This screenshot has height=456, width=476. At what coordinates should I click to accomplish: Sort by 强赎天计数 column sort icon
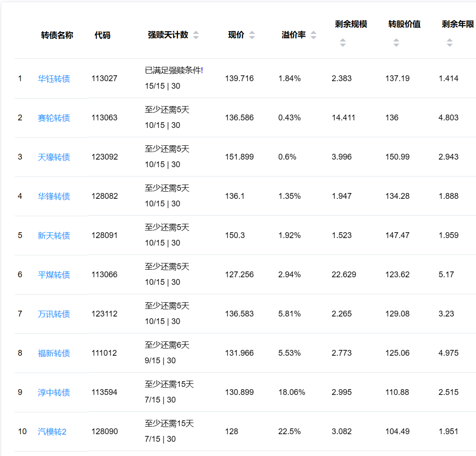(x=196, y=35)
